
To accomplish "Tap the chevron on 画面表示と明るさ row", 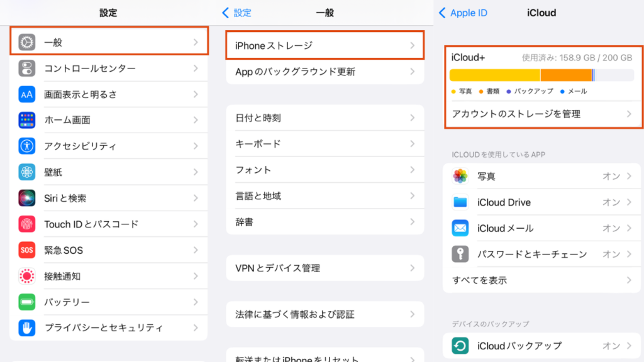I will [x=196, y=94].
